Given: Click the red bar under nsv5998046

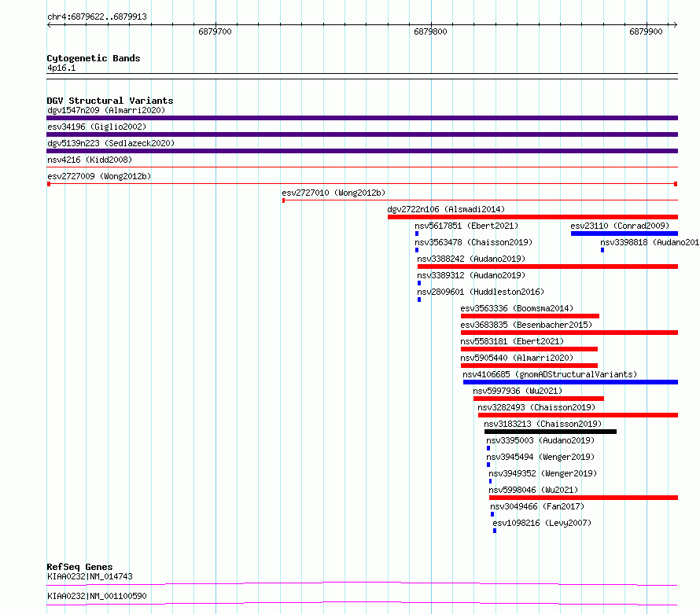Looking at the screenshot, I should 584,498.
